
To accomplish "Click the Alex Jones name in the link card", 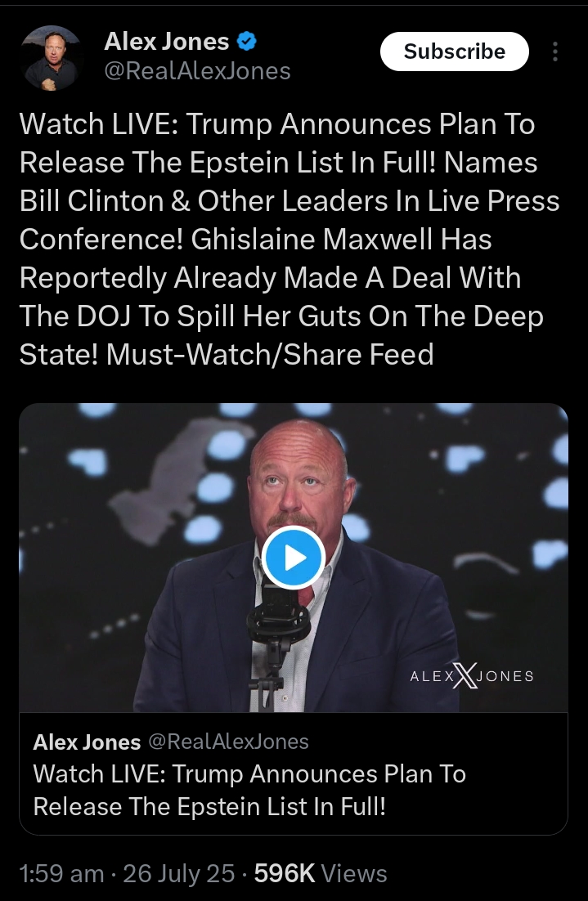I will pos(87,742).
